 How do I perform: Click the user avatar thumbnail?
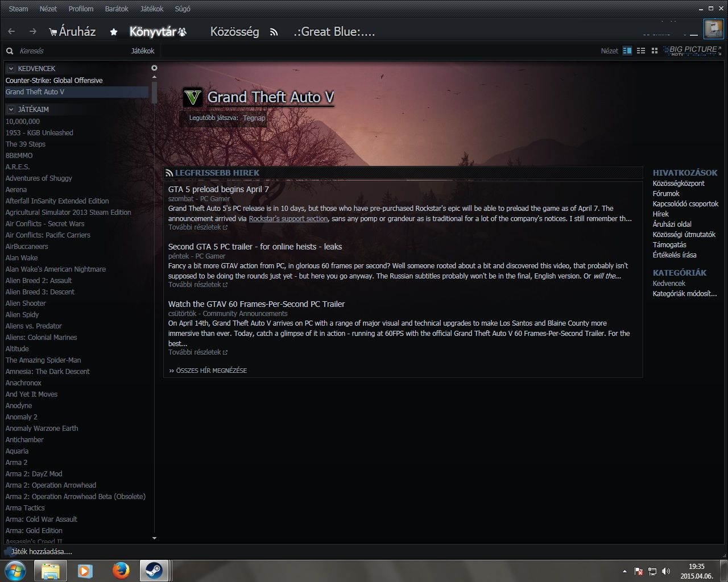click(713, 28)
